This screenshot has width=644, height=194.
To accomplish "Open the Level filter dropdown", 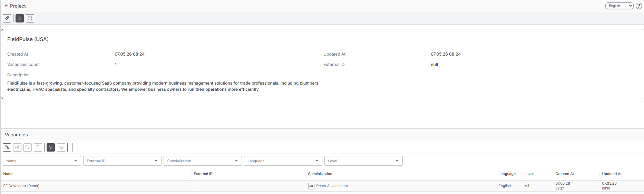I will click(x=363, y=161).
